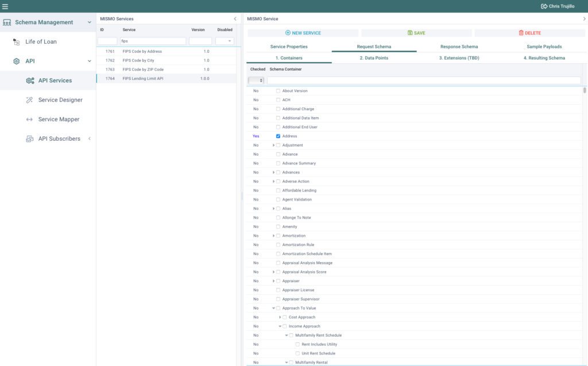Switch to the Service Properties tab
Image resolution: width=588 pixels, height=366 pixels.
[x=289, y=47]
